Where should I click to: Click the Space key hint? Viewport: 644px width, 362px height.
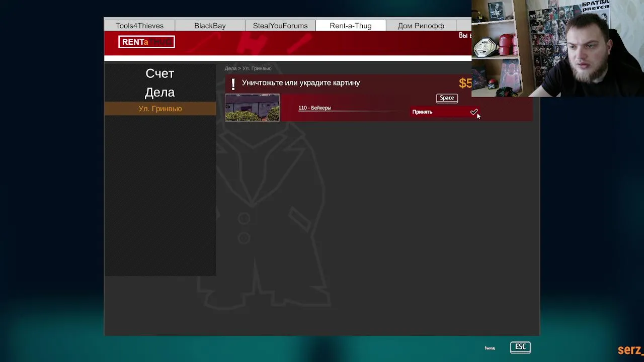pos(447,98)
